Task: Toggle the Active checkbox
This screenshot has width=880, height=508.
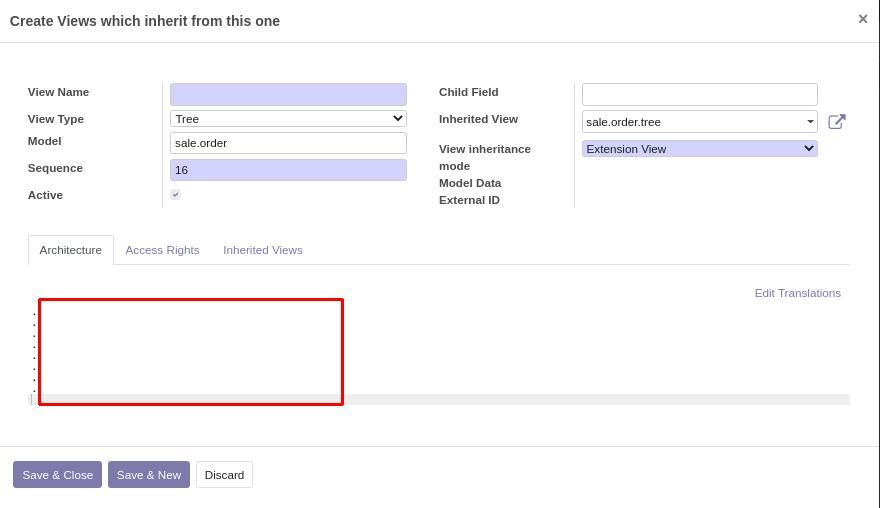Action: tap(176, 194)
